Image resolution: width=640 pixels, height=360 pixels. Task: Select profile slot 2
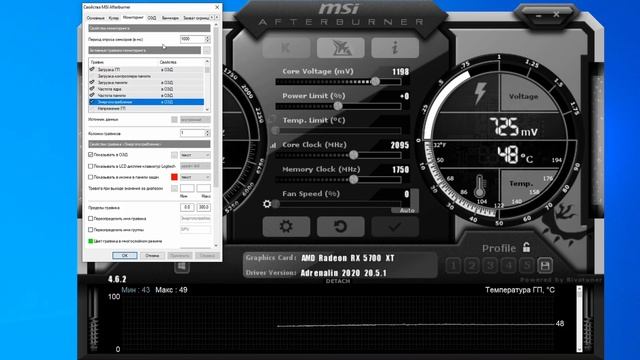471,266
